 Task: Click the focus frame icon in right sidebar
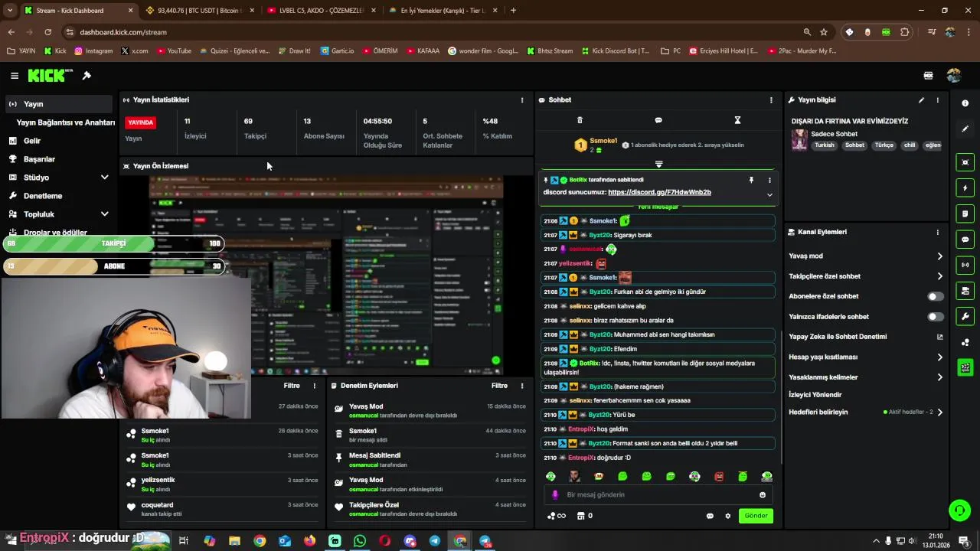click(965, 162)
